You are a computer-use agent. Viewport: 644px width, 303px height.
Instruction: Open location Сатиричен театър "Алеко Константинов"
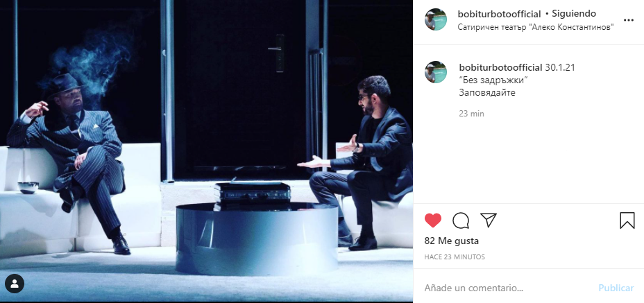click(536, 27)
